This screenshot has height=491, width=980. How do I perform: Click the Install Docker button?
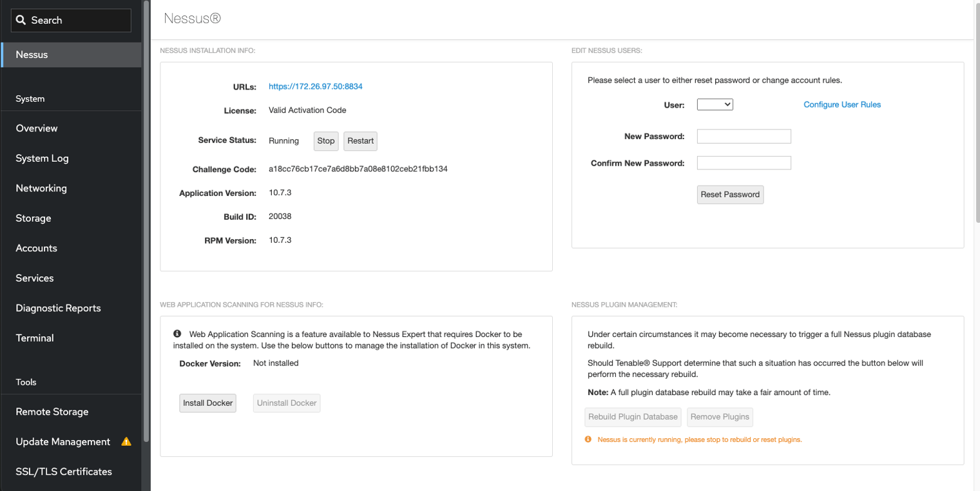pos(207,403)
